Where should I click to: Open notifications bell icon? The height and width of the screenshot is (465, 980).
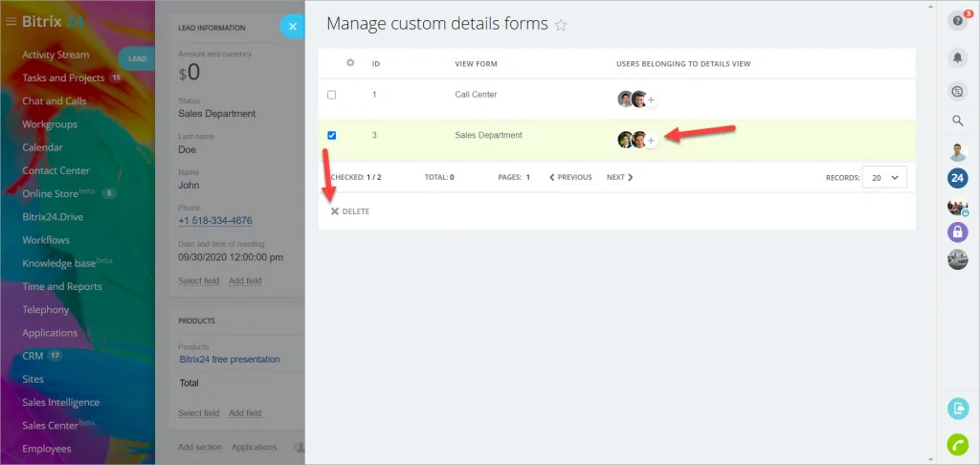[957, 57]
